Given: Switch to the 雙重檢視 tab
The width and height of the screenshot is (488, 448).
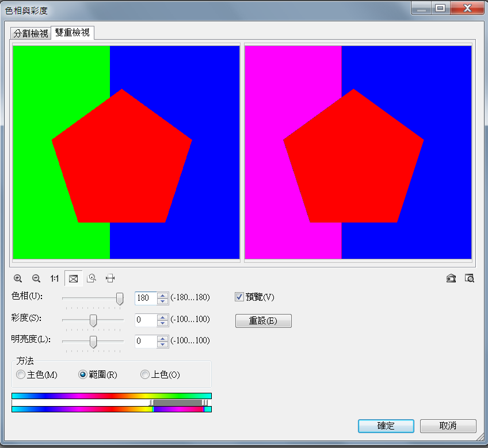Looking at the screenshot, I should click(72, 32).
